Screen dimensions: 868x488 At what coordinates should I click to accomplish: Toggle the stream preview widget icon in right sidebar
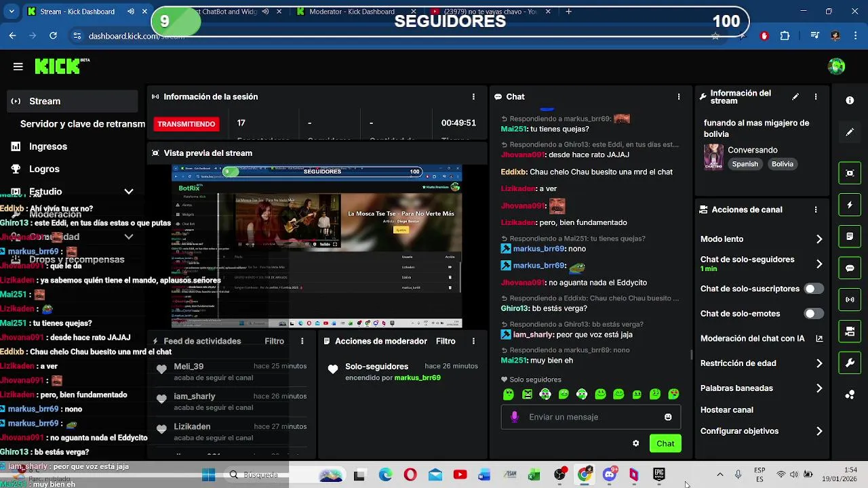[x=850, y=173]
